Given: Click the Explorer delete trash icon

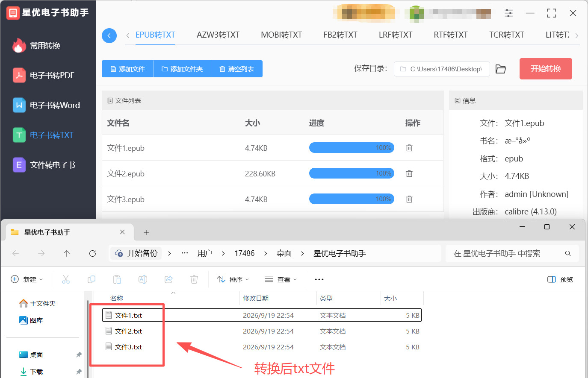Looking at the screenshot, I should (194, 279).
